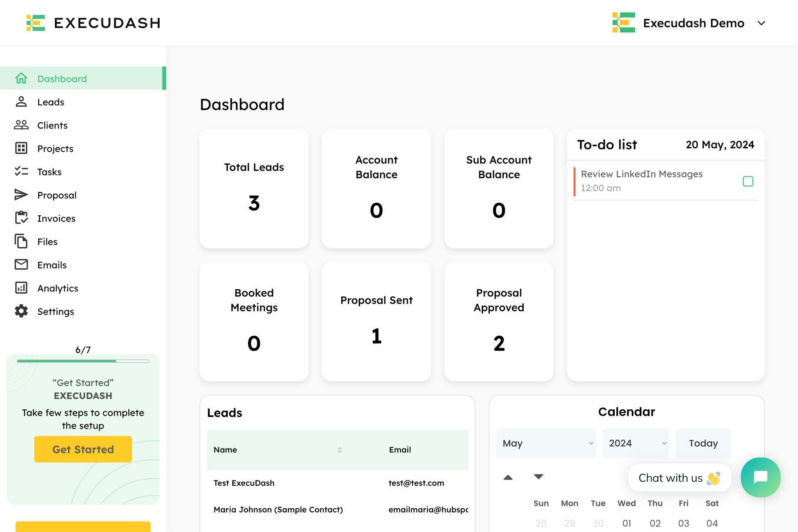The image size is (798, 532).
Task: Click the Invoices clipboard icon
Action: (x=21, y=218)
